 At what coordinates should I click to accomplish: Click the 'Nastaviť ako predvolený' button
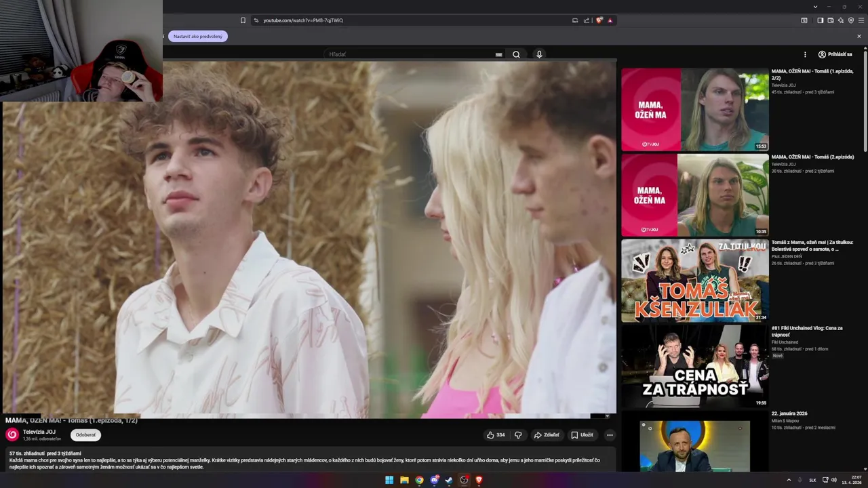(198, 36)
